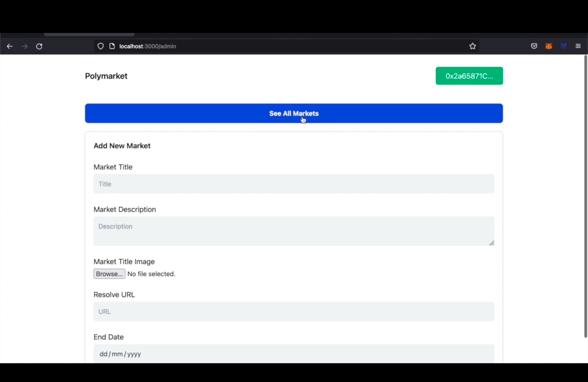This screenshot has width=588, height=382.
Task: Open See All Markets
Action: point(294,113)
